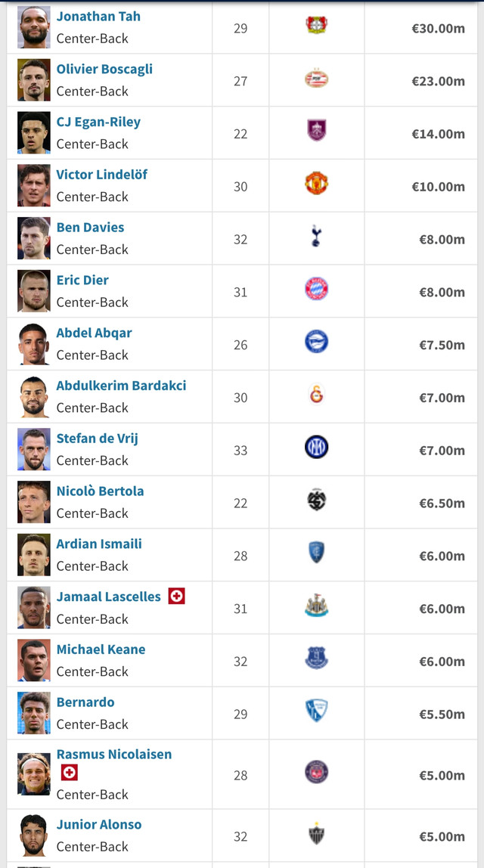Click the PSV Eindhoven club crest
This screenshot has height=868, width=484.
click(316, 79)
